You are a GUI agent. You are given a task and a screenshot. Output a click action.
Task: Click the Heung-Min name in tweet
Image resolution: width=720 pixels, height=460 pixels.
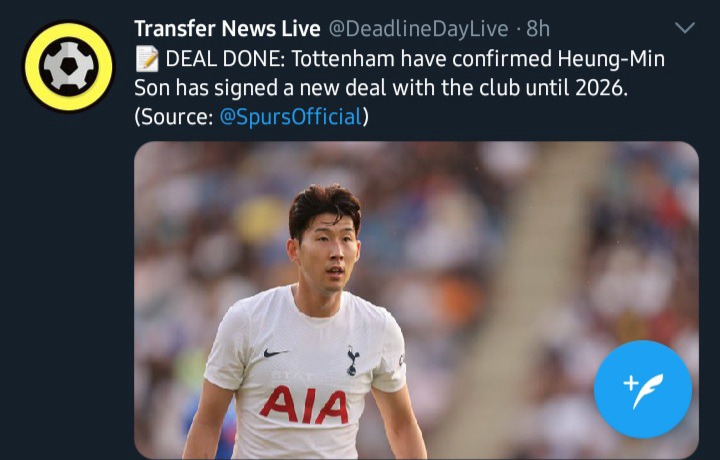tap(611, 59)
